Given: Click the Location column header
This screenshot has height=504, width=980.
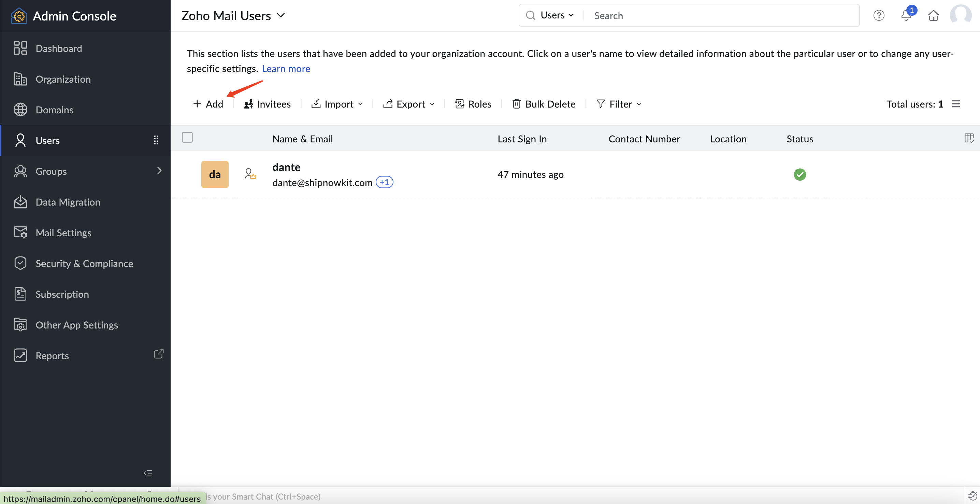Looking at the screenshot, I should tap(728, 139).
